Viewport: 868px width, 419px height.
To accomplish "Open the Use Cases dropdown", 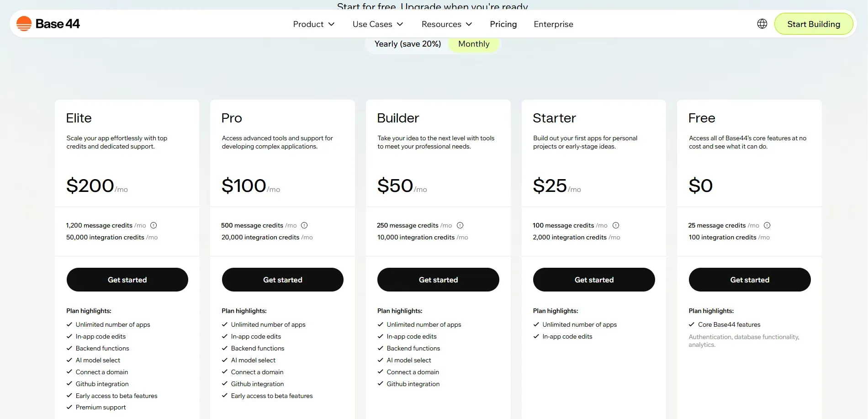I will (x=377, y=24).
